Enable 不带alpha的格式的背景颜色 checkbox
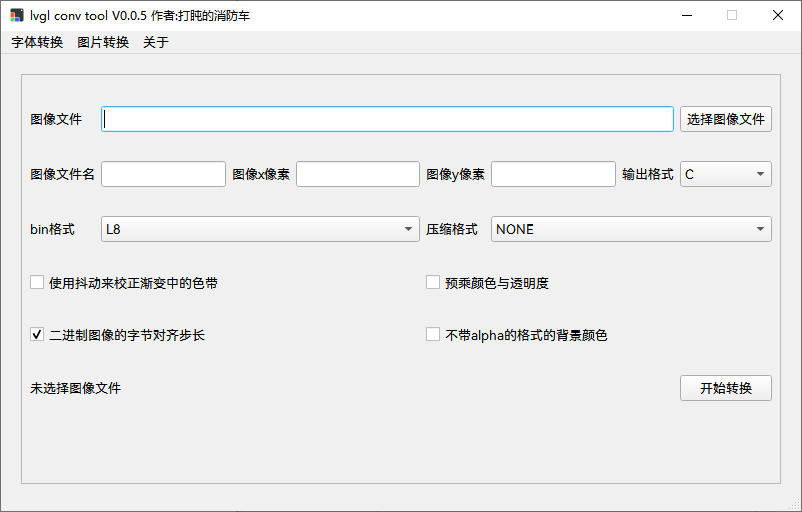 [x=433, y=335]
